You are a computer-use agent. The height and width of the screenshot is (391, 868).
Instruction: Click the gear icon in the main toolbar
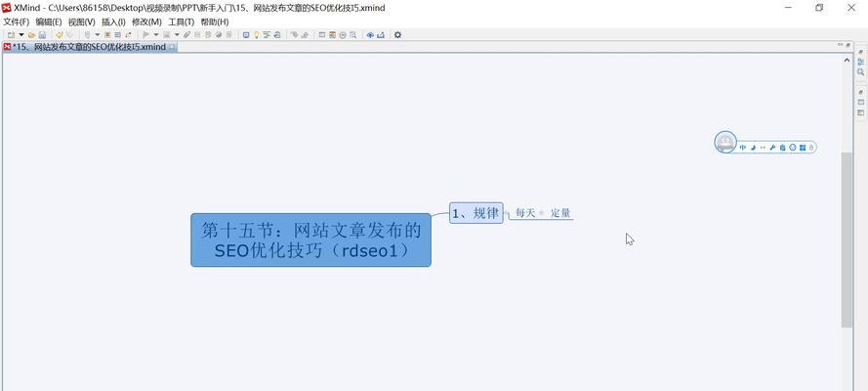[397, 35]
